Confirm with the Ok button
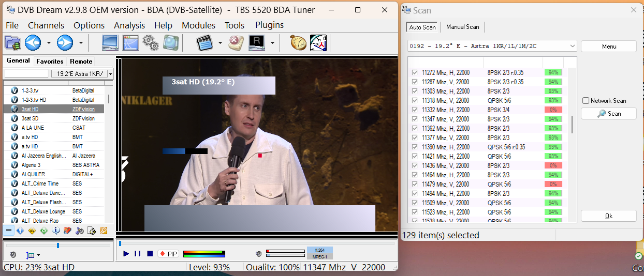This screenshot has height=276, width=644. tap(609, 216)
